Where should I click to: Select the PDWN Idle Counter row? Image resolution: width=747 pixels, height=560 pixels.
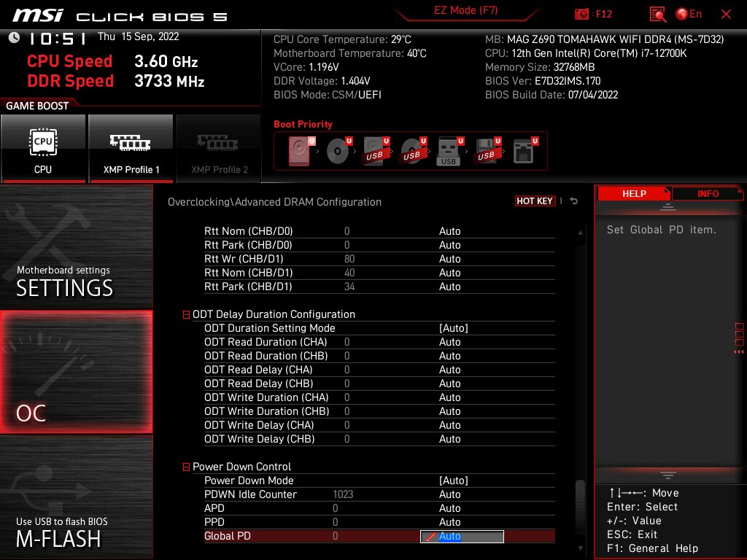pyautogui.click(x=379, y=494)
